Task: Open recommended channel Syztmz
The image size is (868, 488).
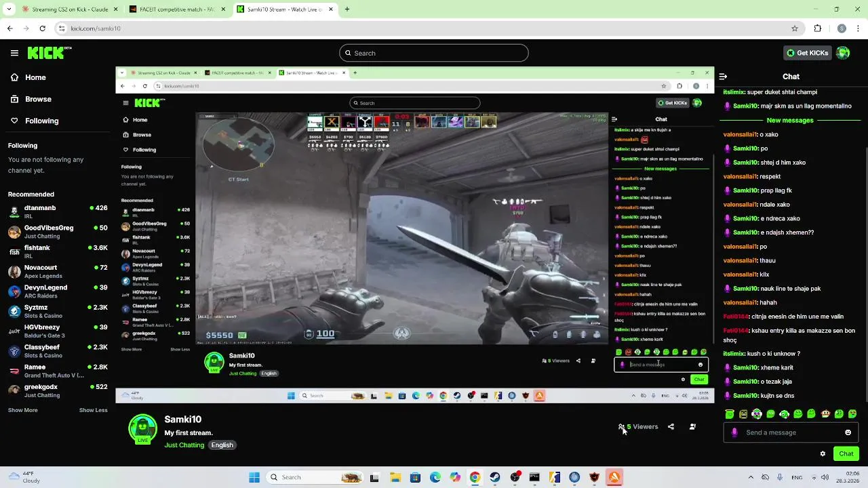Action: 58,311
